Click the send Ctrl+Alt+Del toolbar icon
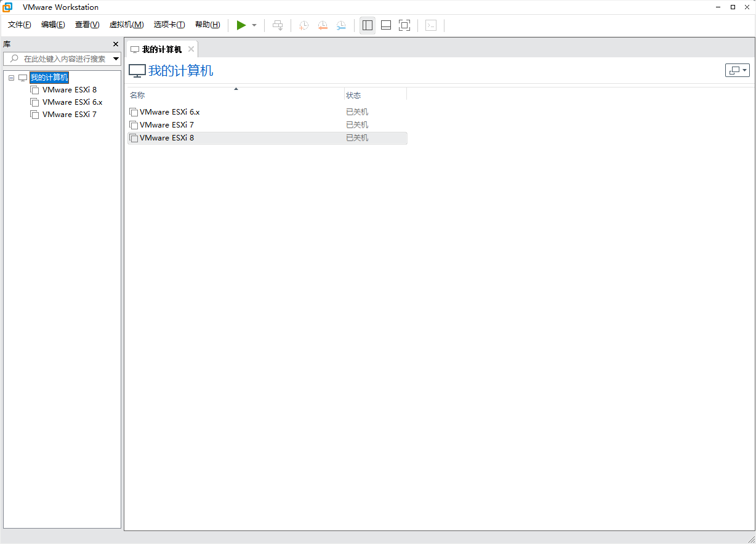 [278, 25]
